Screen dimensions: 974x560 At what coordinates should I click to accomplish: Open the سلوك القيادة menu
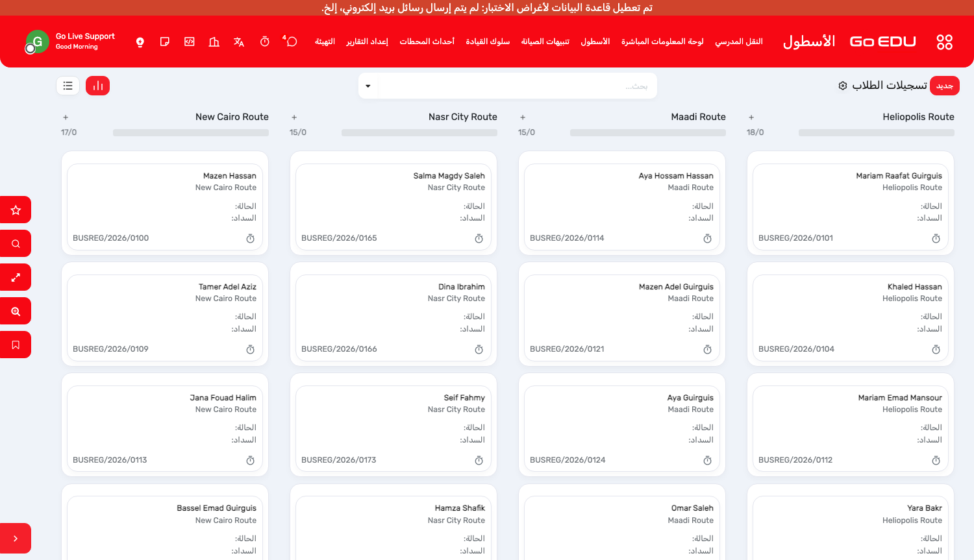point(488,42)
